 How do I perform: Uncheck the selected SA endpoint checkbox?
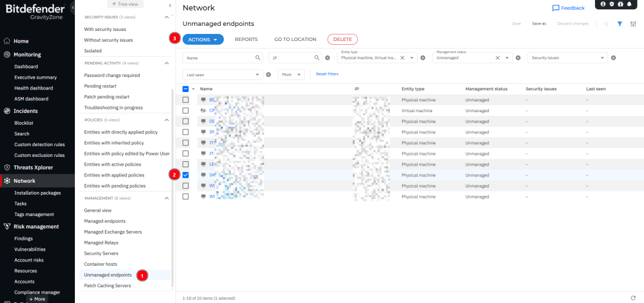tap(186, 175)
